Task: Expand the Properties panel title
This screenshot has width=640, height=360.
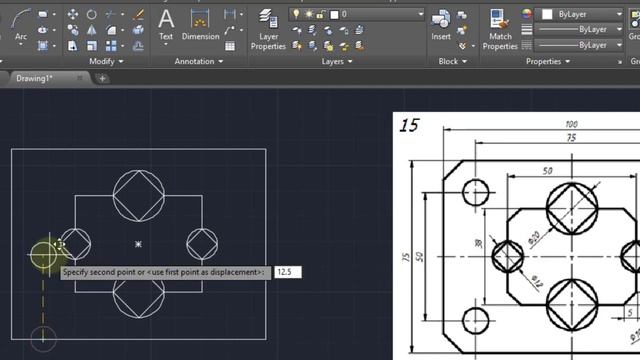Action: tap(548, 61)
